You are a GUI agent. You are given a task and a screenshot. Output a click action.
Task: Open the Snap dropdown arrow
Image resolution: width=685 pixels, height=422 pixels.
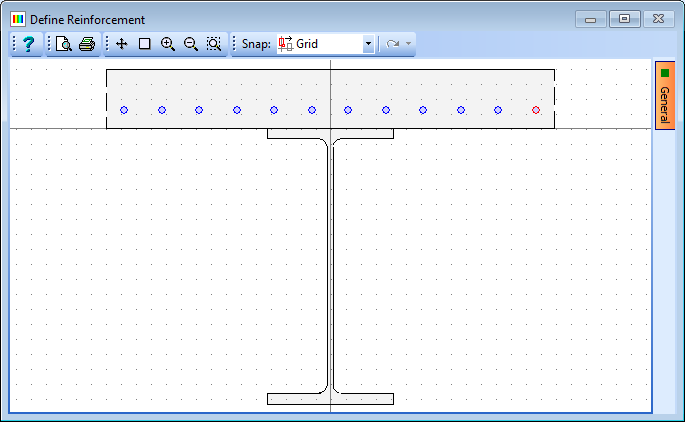tap(368, 44)
